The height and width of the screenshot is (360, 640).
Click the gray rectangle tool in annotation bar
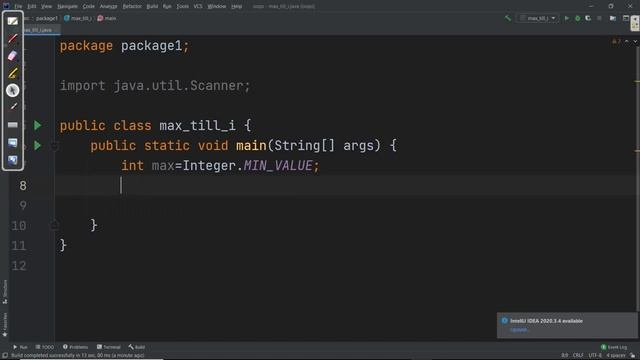[x=13, y=125]
